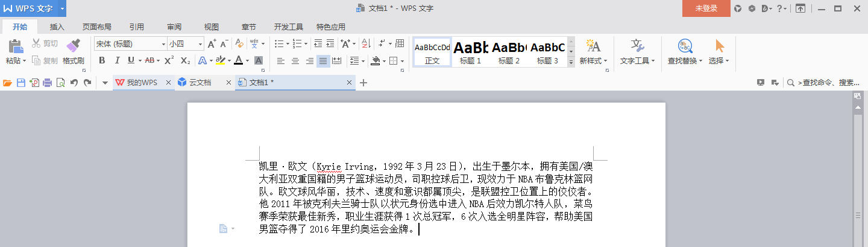Save document with floppy disk icon

[x=20, y=83]
